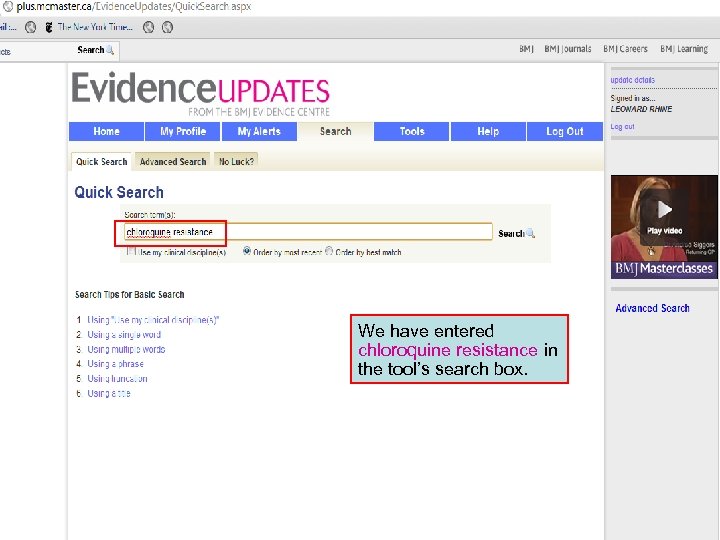Image resolution: width=720 pixels, height=540 pixels.
Task: Switch to Advanced Search tab
Action: tap(173, 162)
